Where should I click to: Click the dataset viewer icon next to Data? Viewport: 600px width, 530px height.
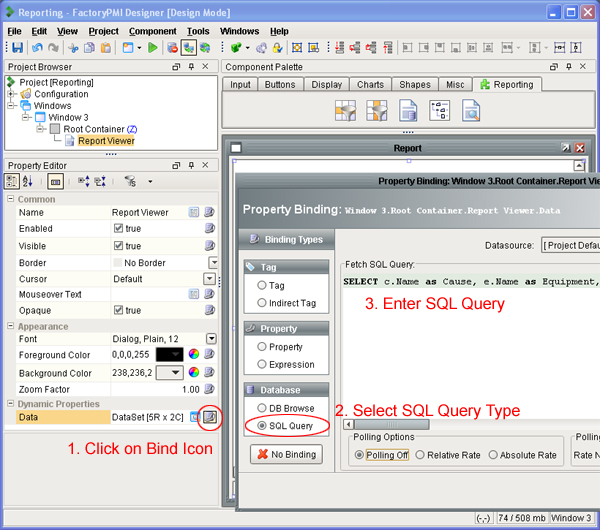click(x=194, y=417)
